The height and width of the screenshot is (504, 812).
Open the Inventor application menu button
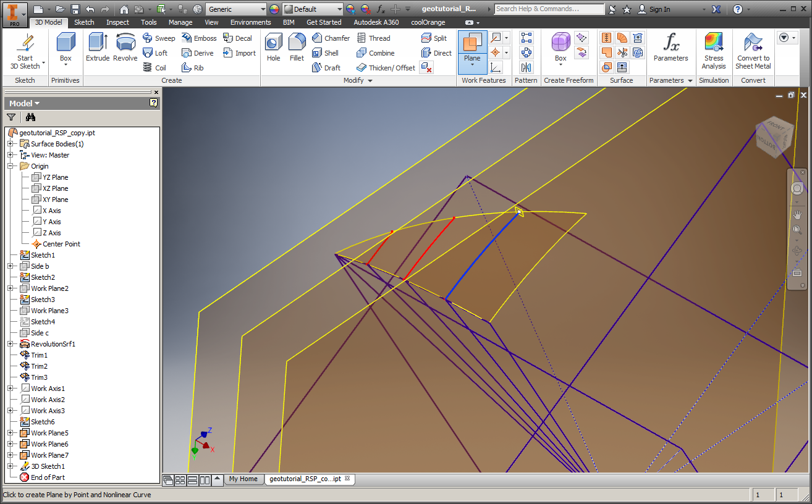coord(14,14)
